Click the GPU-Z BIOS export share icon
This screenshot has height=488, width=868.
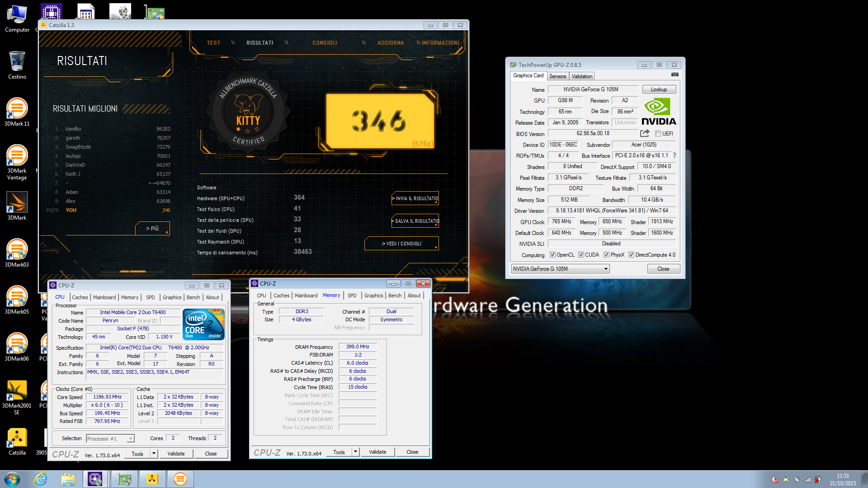pos(645,133)
